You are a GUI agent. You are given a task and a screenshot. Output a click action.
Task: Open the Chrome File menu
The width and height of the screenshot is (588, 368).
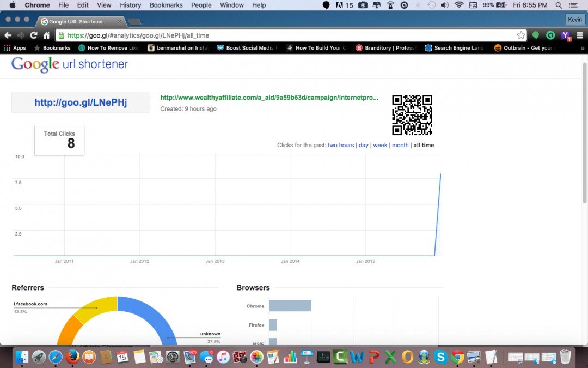point(63,5)
